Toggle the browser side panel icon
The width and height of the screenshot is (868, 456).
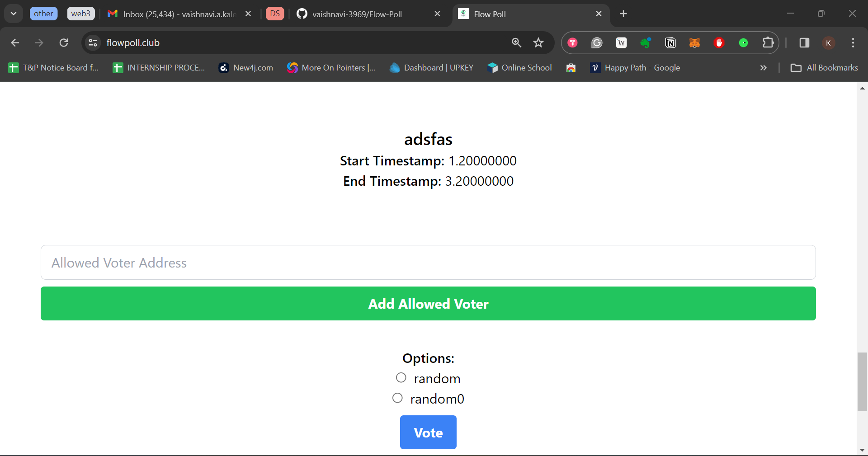804,43
